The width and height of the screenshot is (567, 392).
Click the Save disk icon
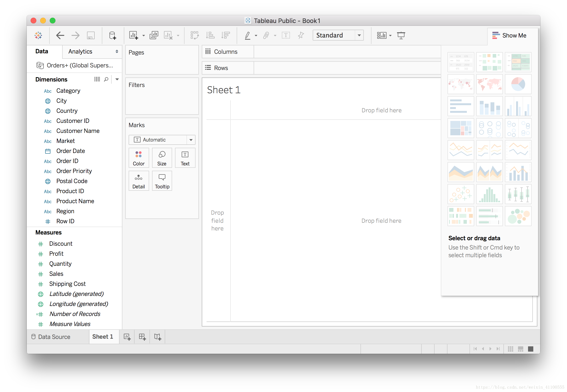(91, 35)
